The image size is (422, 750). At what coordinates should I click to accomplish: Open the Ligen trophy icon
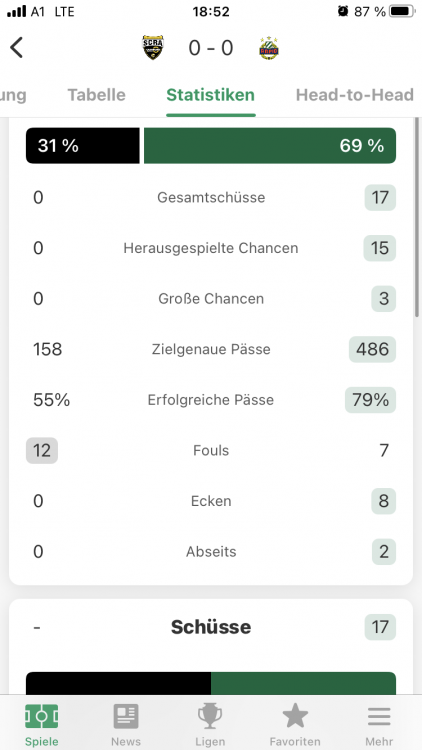click(x=210, y=716)
